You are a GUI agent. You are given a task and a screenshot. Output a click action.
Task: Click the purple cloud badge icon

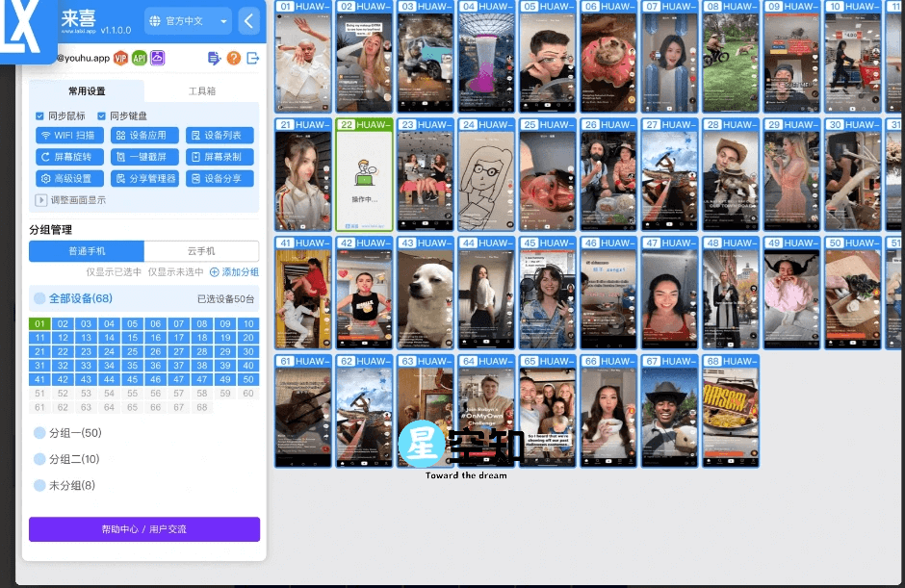[157, 59]
